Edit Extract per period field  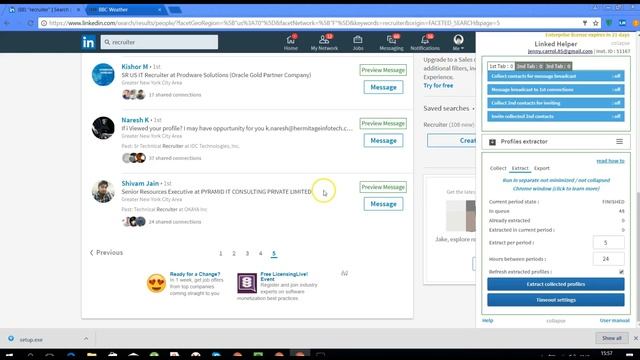click(x=608, y=242)
